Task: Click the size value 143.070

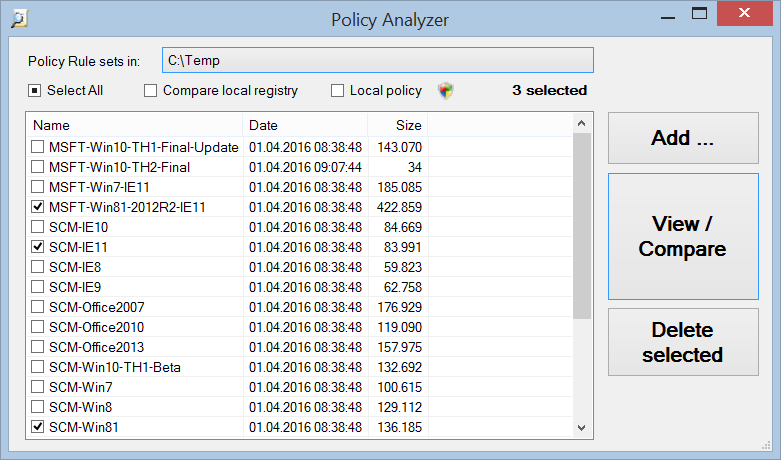Action: (399, 147)
